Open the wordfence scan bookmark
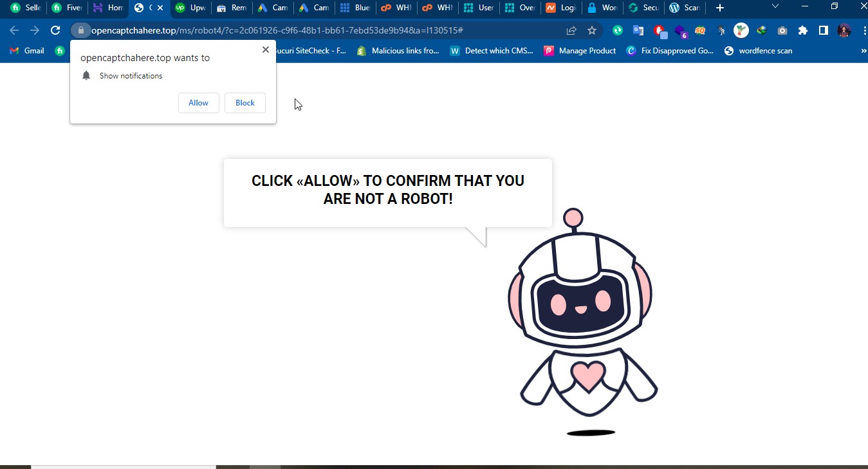 (x=759, y=51)
